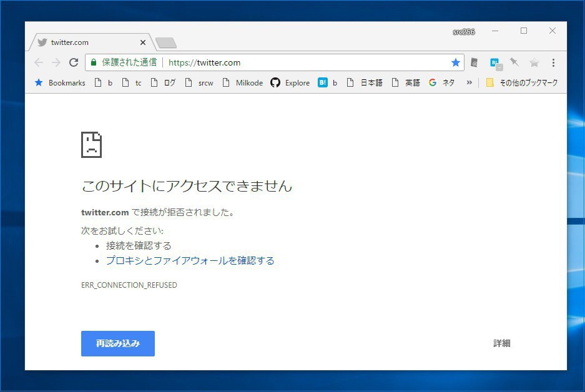Open the 'その他のブックマーク' folder
Image resolution: width=585 pixels, height=392 pixels.
pyautogui.click(x=522, y=82)
